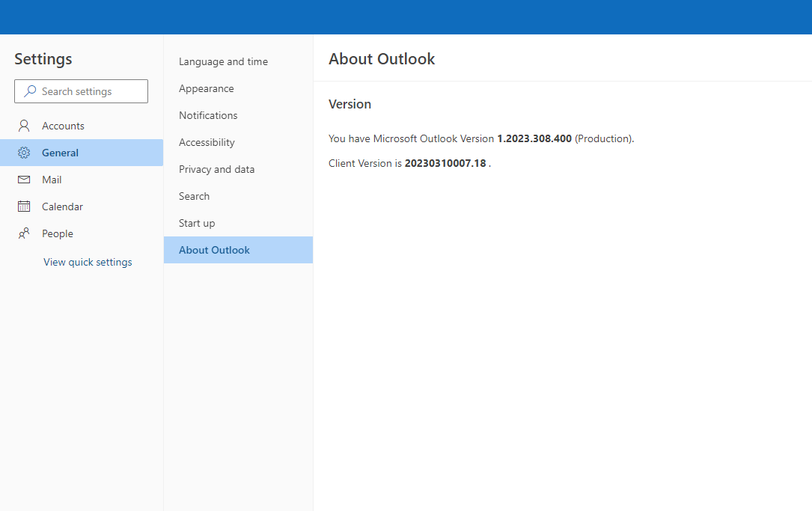Select the General settings category
This screenshot has width=812, height=511.
point(82,153)
